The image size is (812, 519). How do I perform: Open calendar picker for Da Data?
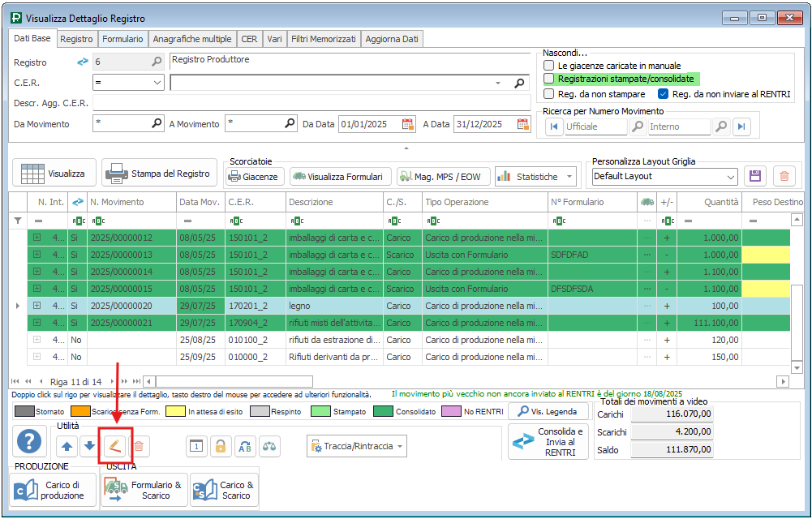coord(408,124)
